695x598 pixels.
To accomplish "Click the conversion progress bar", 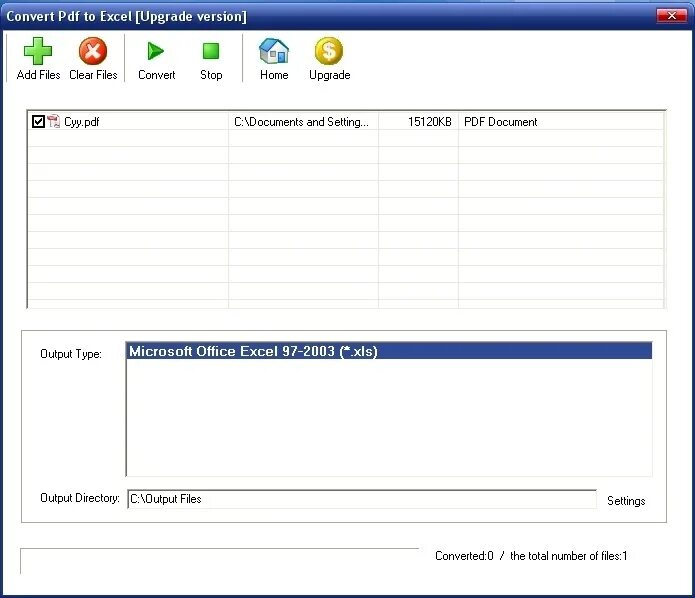I will click(219, 561).
